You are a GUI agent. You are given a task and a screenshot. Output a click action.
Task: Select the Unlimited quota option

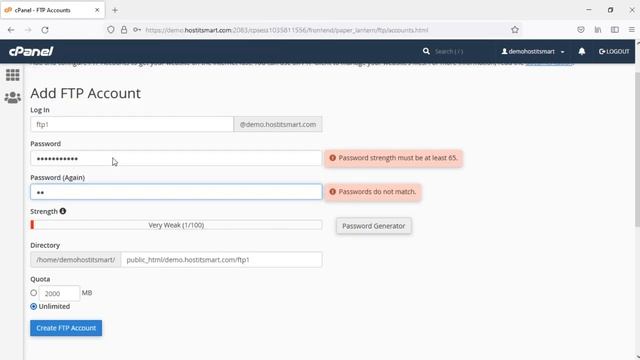tap(33, 306)
